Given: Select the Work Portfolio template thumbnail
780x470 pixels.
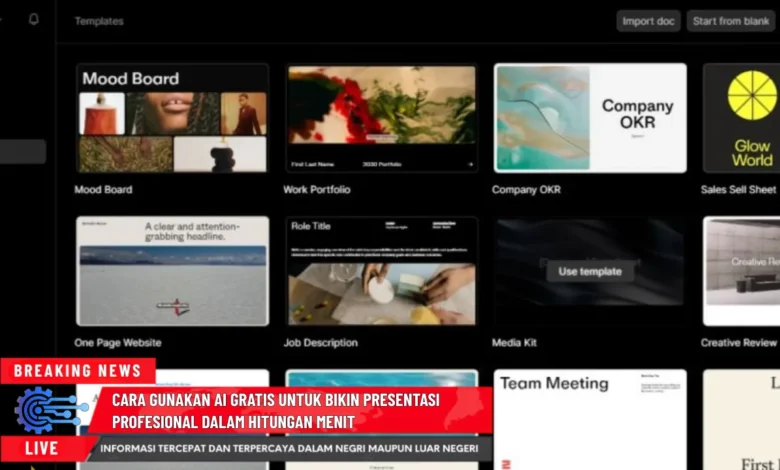Looking at the screenshot, I should coord(381,118).
